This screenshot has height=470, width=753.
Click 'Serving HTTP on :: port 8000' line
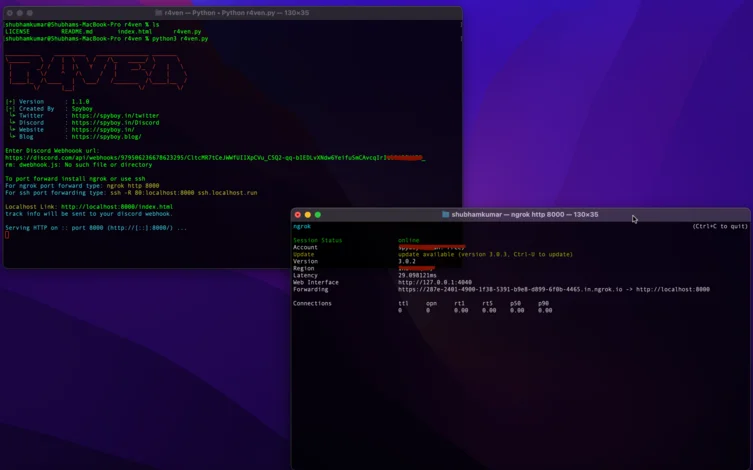(96, 228)
